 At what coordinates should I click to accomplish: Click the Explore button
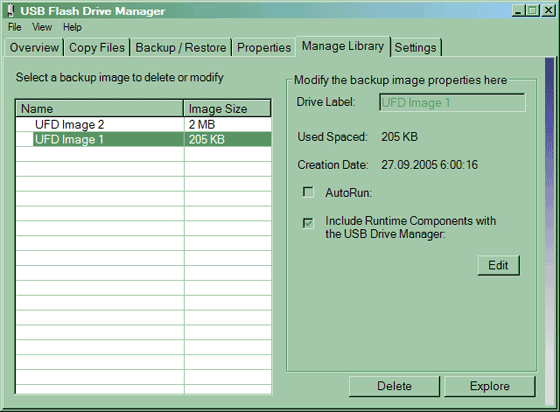coord(490,386)
